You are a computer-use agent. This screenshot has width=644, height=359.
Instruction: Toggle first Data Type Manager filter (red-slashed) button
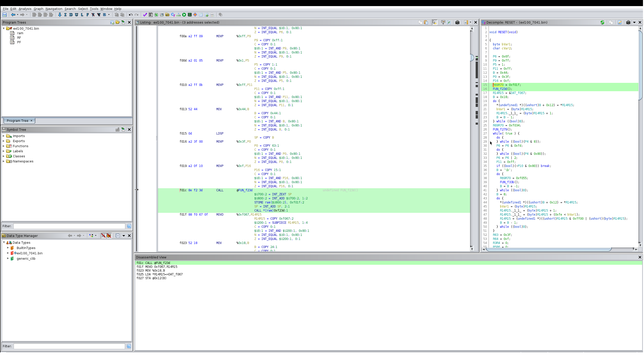103,236
